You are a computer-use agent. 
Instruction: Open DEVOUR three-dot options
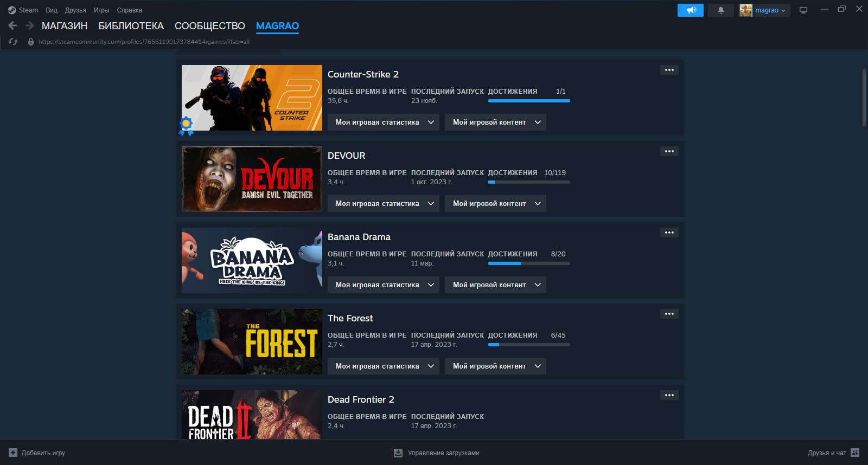tap(669, 151)
